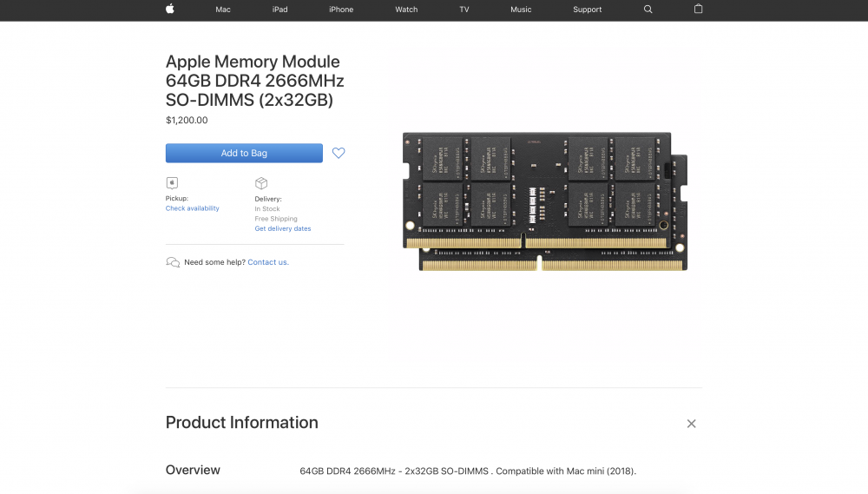Click the Product Information heading
The height and width of the screenshot is (494, 868).
[242, 423]
